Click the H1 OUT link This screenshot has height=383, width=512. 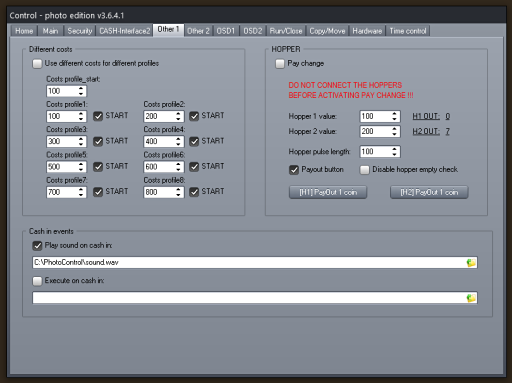click(426, 116)
